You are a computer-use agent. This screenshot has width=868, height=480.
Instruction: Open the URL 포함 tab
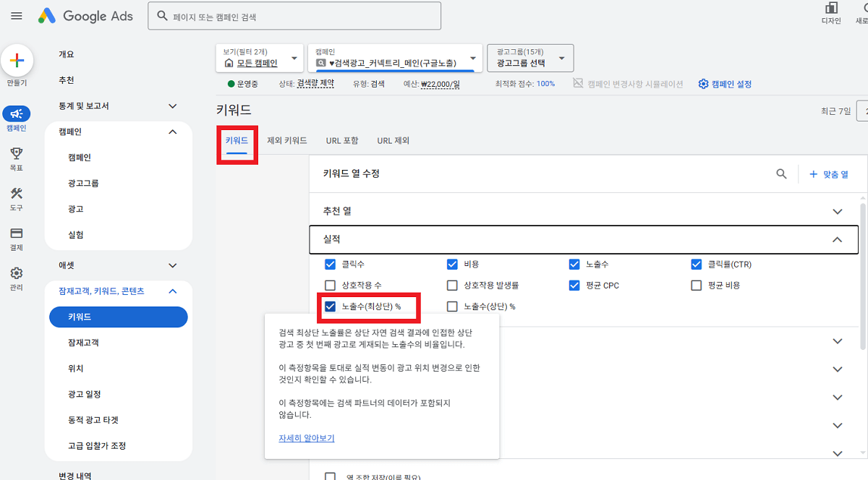point(342,141)
